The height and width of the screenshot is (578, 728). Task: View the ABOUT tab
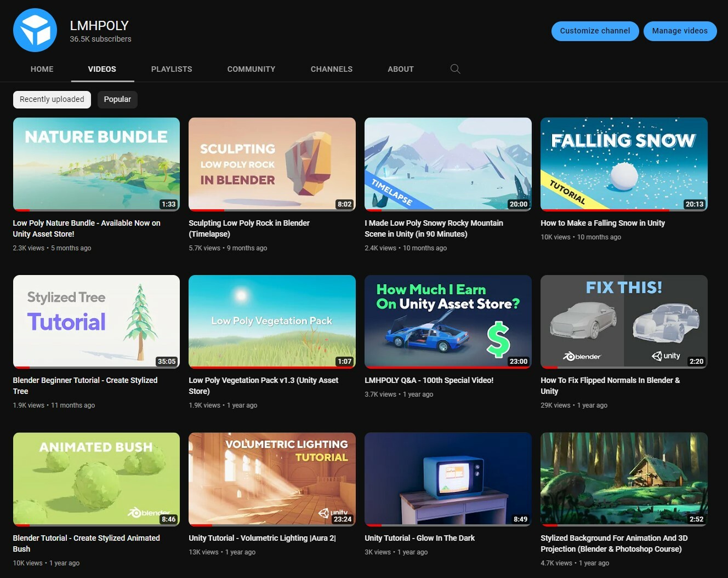pyautogui.click(x=400, y=69)
